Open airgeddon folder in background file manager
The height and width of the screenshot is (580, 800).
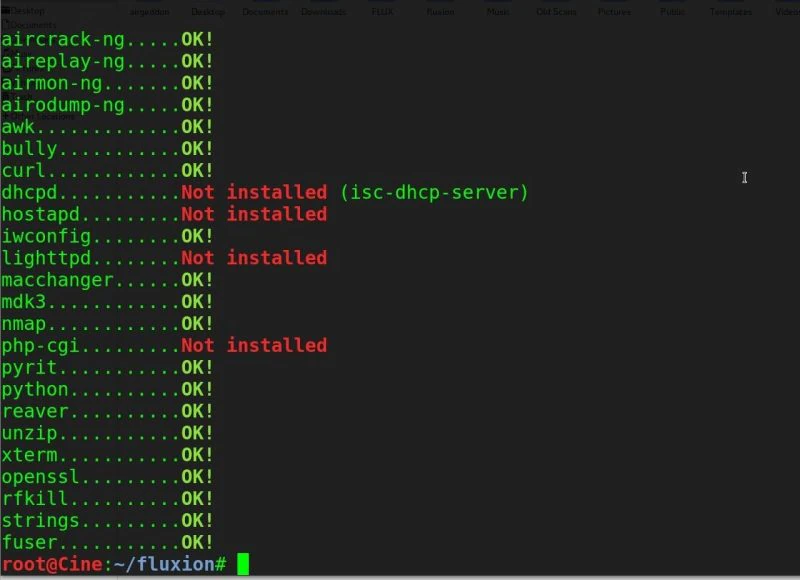pos(149,11)
